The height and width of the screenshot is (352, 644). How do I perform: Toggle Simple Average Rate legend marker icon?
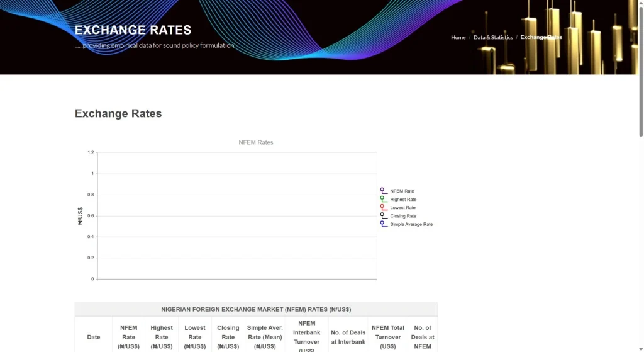point(384,224)
